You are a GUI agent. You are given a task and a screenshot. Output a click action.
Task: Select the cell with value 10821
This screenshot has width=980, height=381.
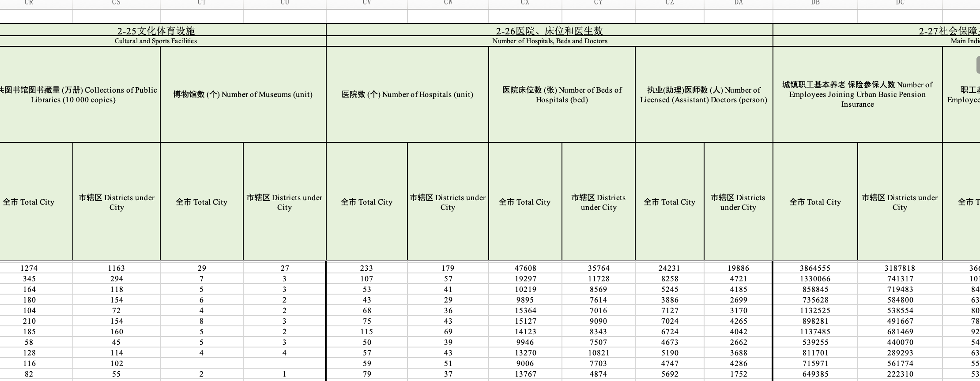click(x=599, y=353)
